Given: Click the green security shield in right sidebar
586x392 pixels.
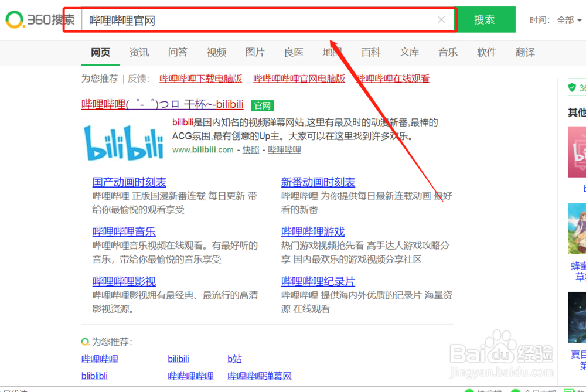Looking at the screenshot, I should coord(573,87).
